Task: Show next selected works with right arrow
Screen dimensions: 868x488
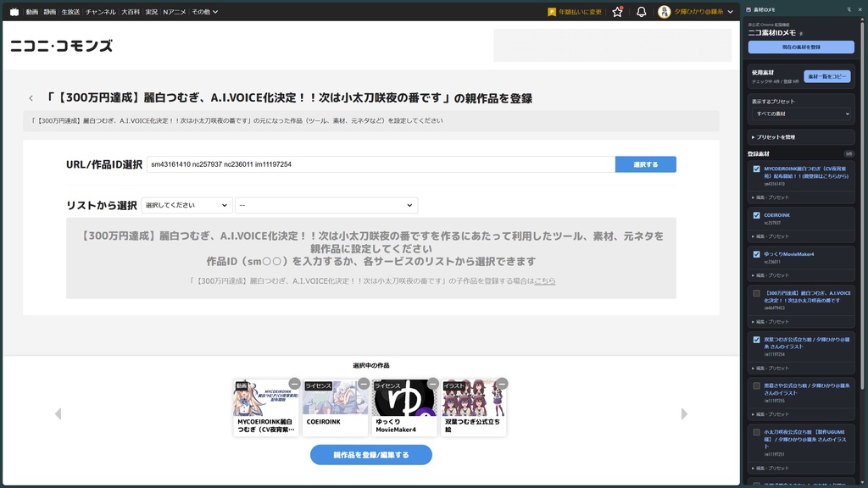Action: (684, 413)
